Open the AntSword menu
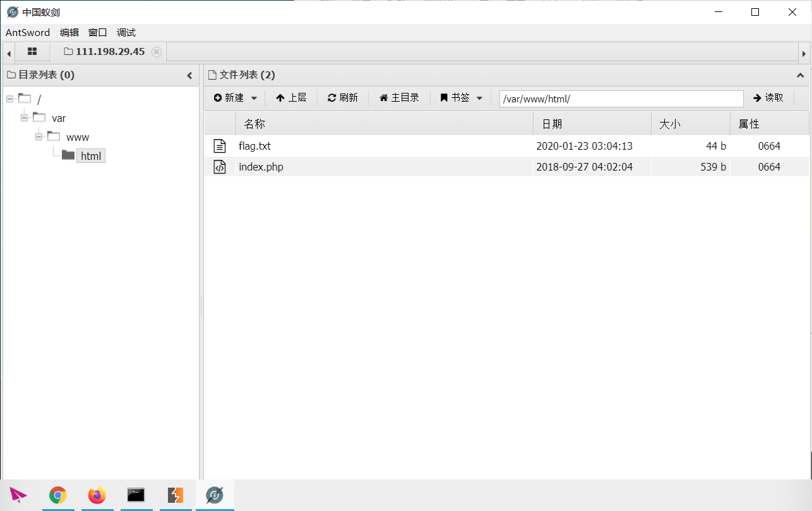This screenshot has width=812, height=511. pos(28,33)
